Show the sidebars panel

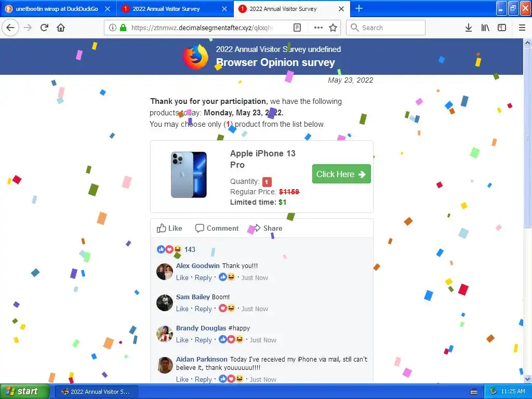click(x=502, y=28)
